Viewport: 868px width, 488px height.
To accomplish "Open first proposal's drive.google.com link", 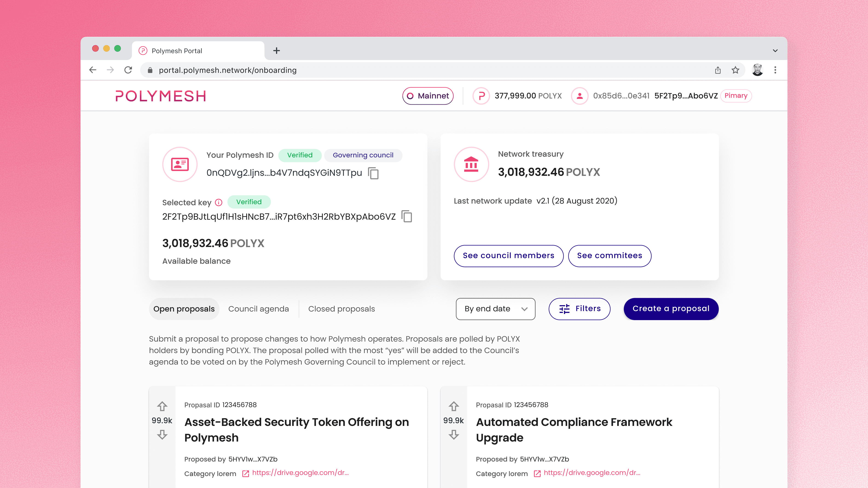I will pos(300,473).
